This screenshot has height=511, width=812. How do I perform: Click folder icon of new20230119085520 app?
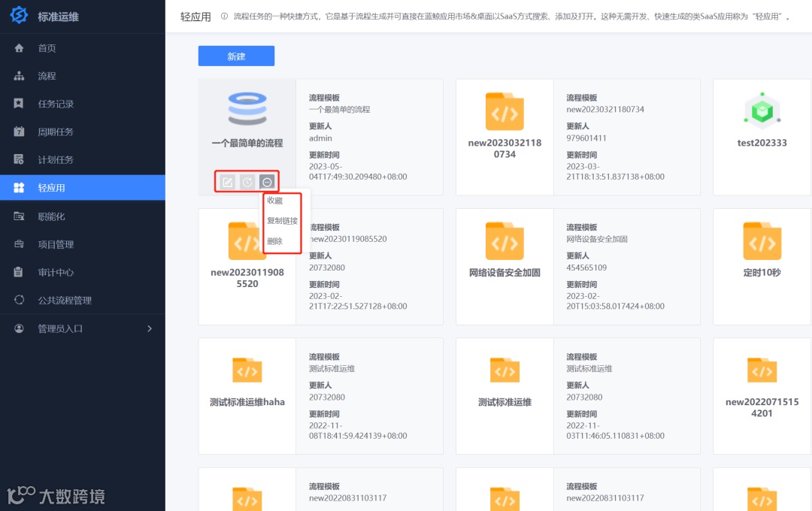point(247,240)
